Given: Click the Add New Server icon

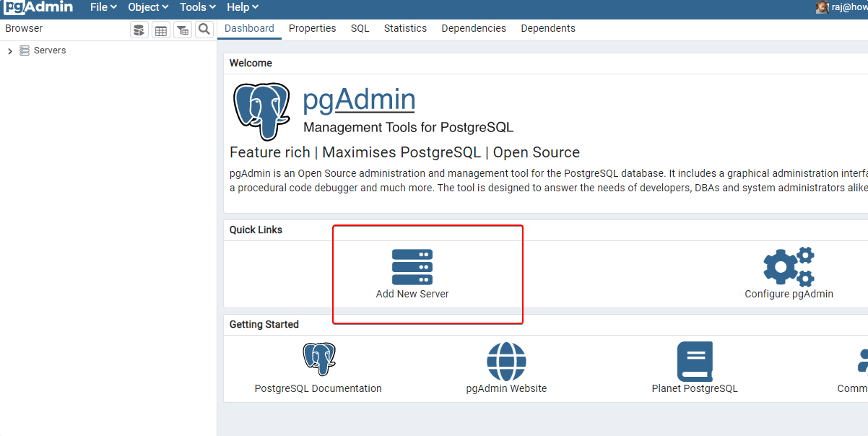Looking at the screenshot, I should click(412, 267).
